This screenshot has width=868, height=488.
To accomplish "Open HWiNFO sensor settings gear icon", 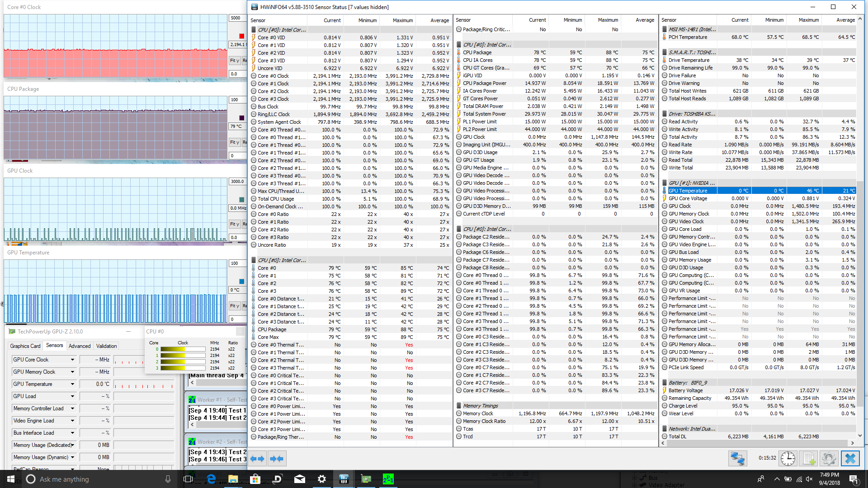I will coord(829,459).
